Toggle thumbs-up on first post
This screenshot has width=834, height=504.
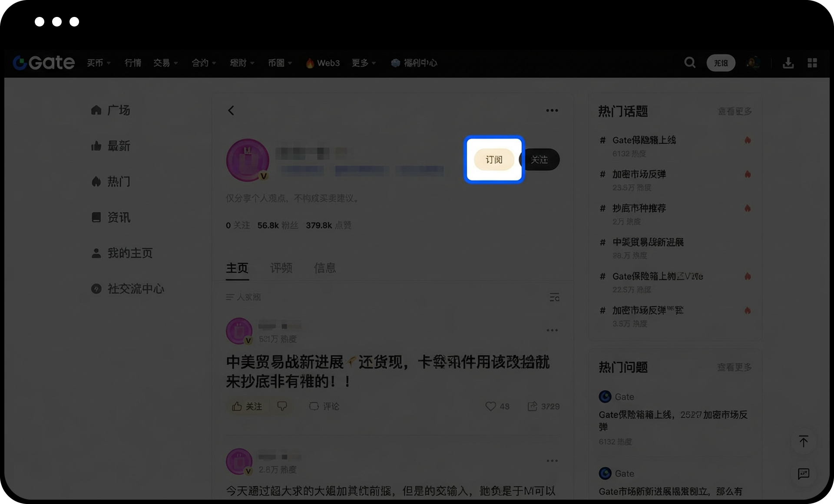coord(237,406)
